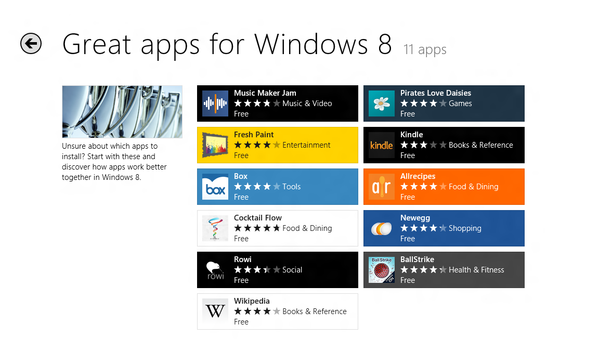Click the five-star rating on Cocktail Flow
This screenshot has height=364, width=599.
tap(257, 228)
